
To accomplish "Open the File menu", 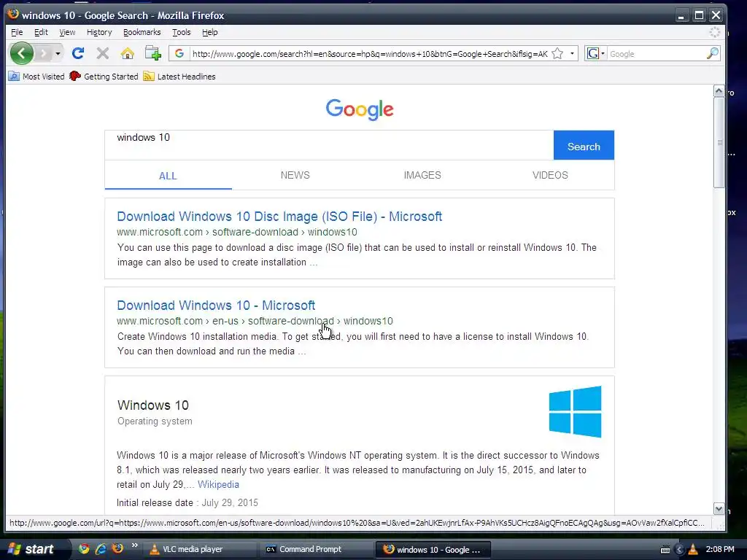I will point(17,32).
